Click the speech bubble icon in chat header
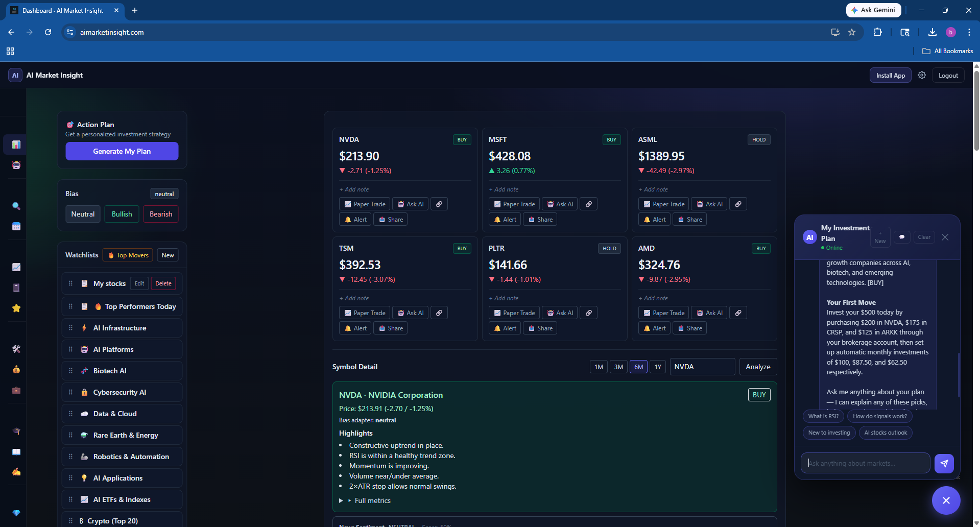The width and height of the screenshot is (980, 527). tap(902, 237)
